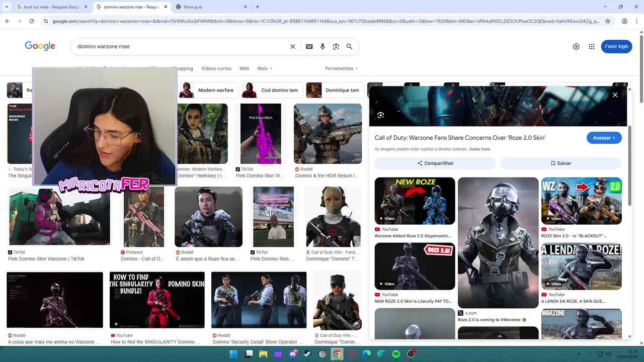Open a new tab with the plus button
644x362 pixels.
coord(258,7)
